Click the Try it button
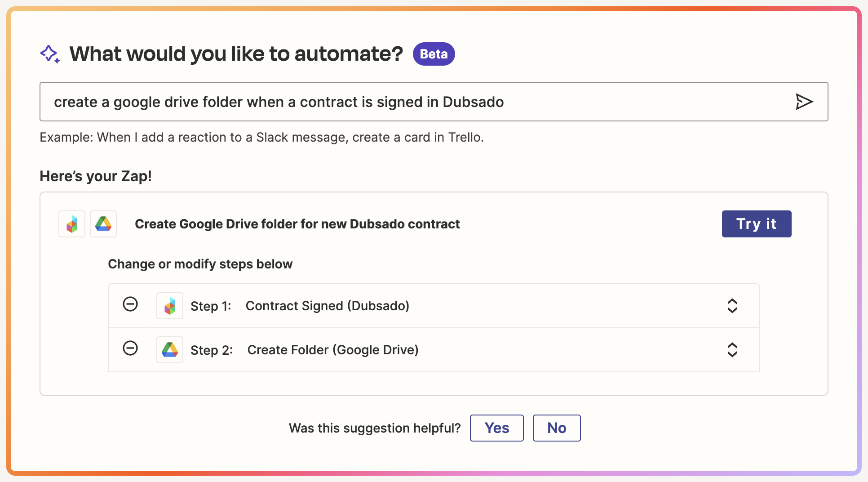 pos(757,224)
